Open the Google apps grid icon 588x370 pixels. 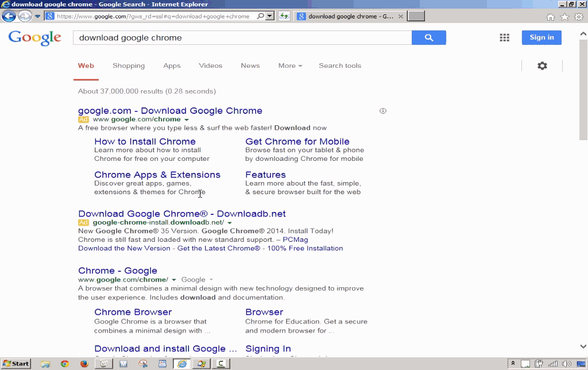pos(504,37)
